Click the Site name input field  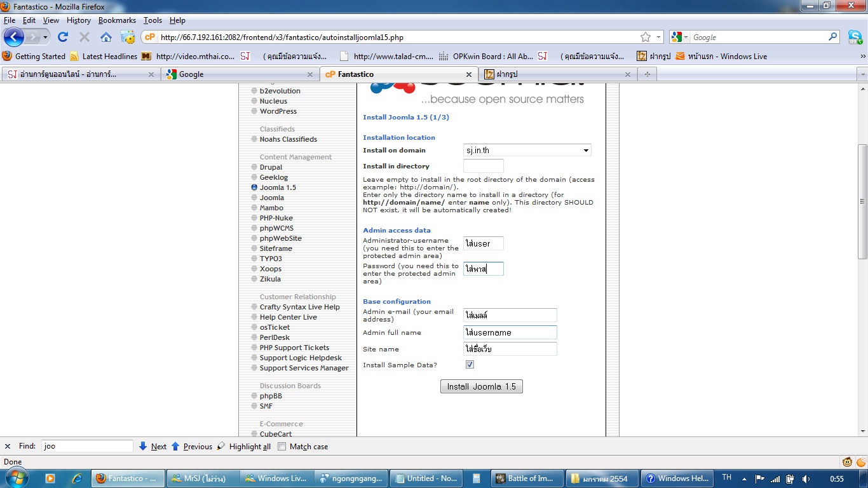coord(510,349)
